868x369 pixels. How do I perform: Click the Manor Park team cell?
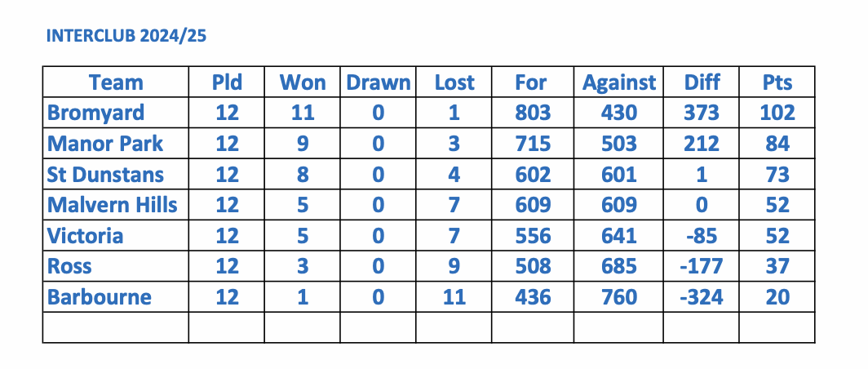click(x=105, y=144)
